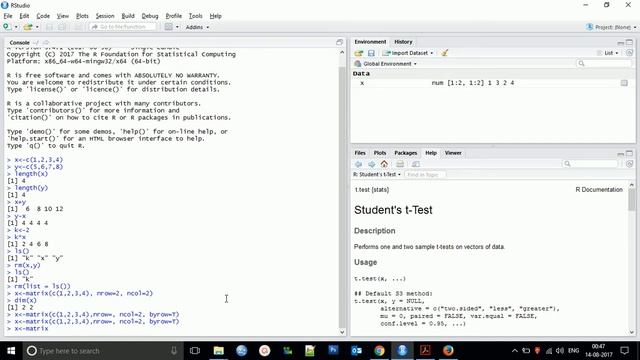Viewport: 640px width, 360px height.
Task: Open the Edit menu
Action: [x=24, y=16]
